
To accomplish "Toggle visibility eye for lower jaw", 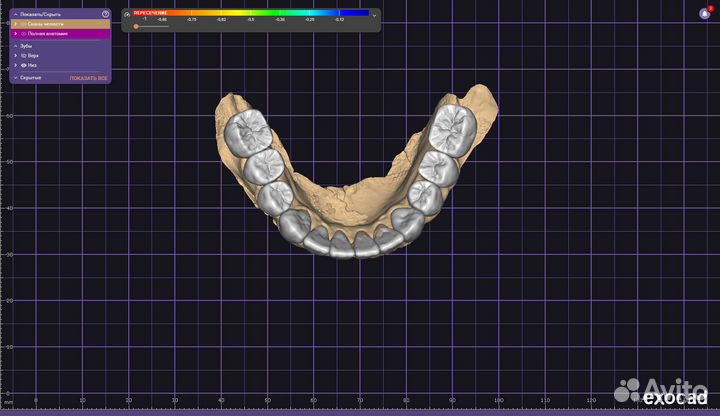I will (x=24, y=65).
